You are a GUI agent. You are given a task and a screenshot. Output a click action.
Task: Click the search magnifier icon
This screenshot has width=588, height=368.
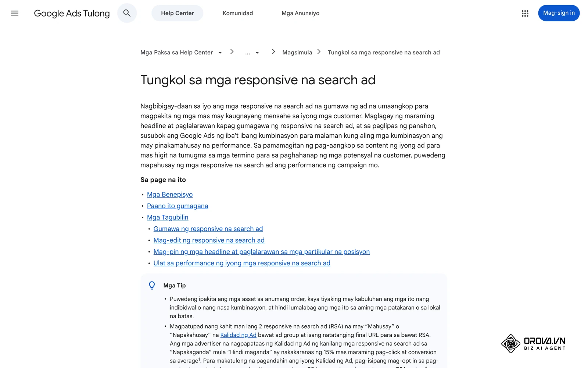tap(127, 13)
